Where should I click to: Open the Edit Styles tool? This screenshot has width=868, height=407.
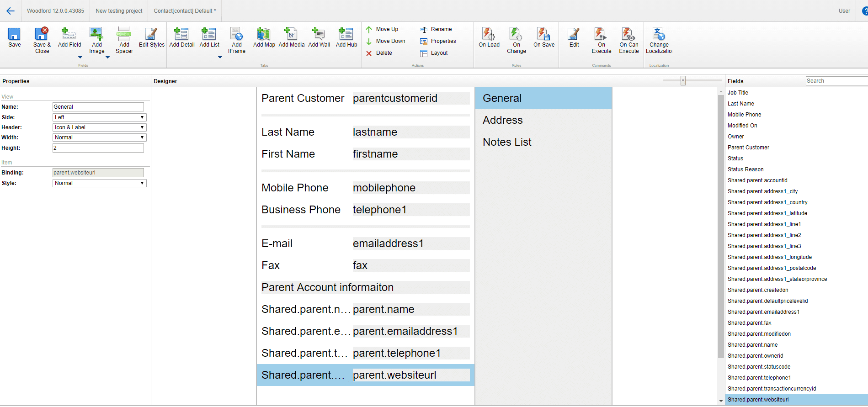[x=151, y=35]
